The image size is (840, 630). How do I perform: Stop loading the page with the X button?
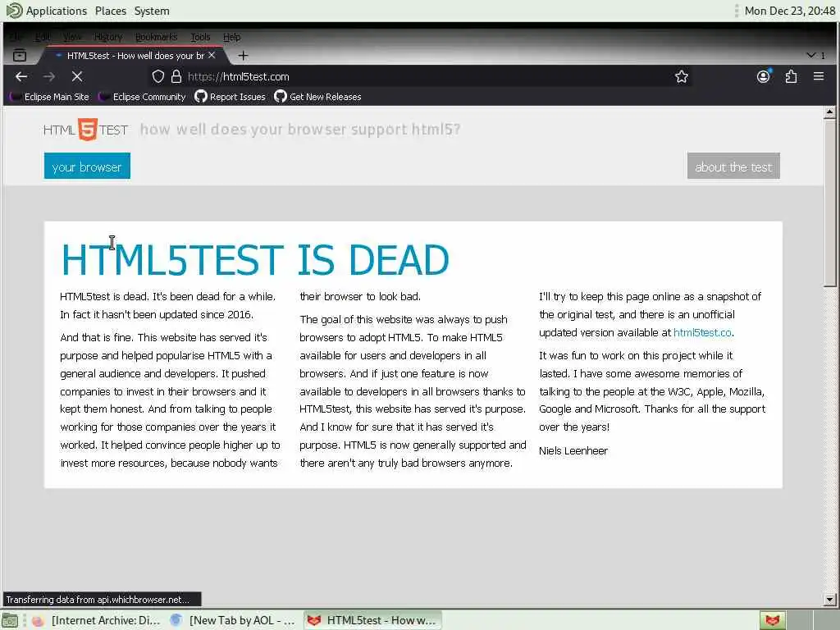tap(77, 76)
